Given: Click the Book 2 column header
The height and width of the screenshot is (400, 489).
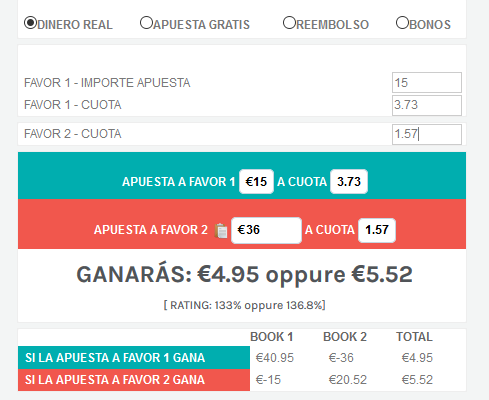Looking at the screenshot, I should click(345, 337).
